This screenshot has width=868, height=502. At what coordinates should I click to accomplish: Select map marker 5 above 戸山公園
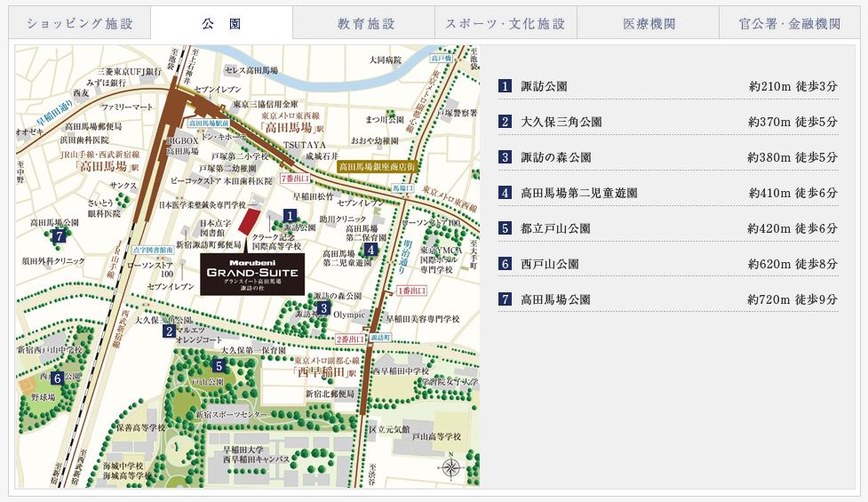point(219,365)
